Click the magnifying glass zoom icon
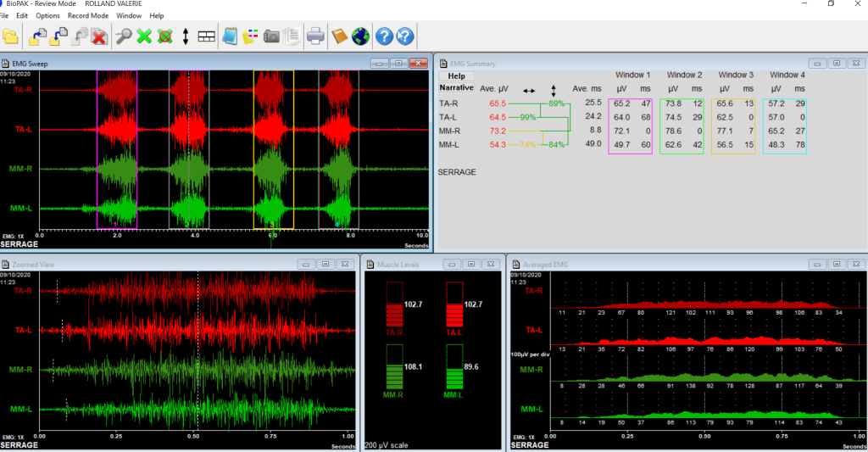868x452 pixels. point(124,36)
